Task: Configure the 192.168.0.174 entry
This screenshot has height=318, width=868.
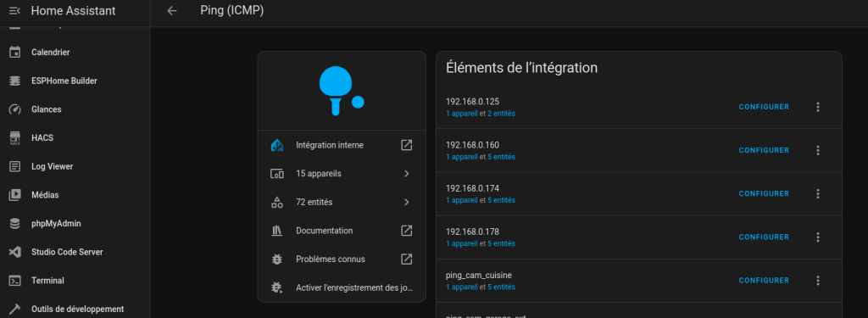Action: point(764,193)
